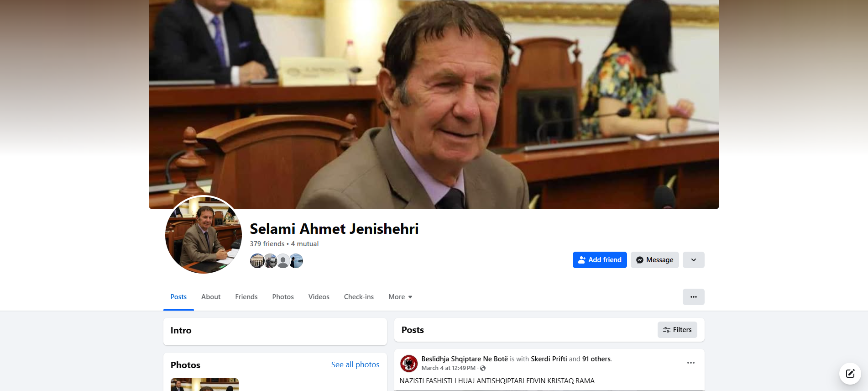Open post options three-dot icon
Screen dimensions: 868x391
[691, 363]
